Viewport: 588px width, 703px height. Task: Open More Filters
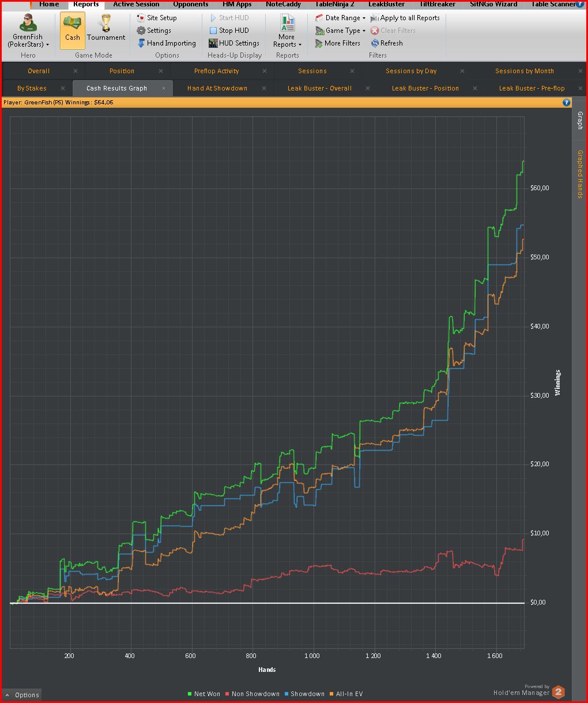(x=338, y=43)
